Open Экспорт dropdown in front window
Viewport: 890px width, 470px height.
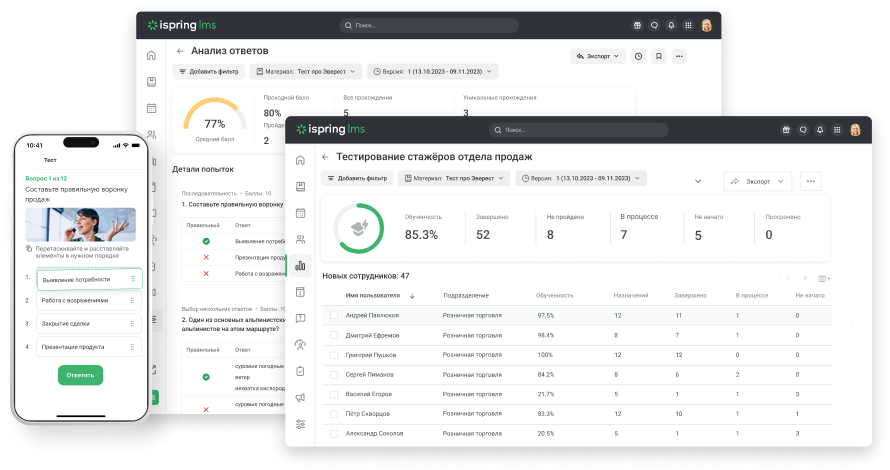coord(757,182)
